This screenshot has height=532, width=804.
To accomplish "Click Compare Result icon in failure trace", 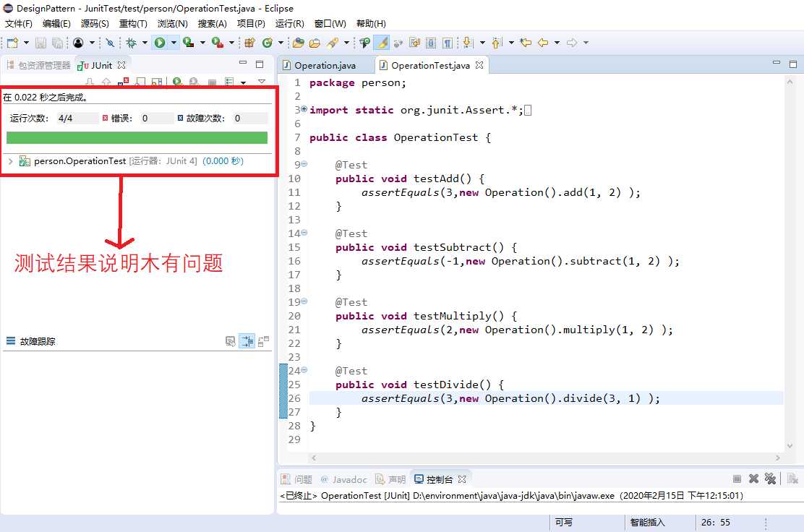I will 264,341.
